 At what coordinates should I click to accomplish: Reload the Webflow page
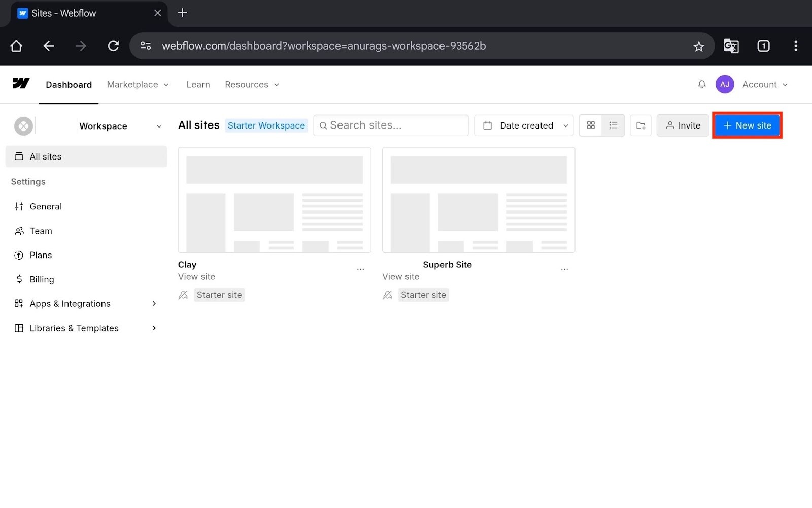(113, 46)
